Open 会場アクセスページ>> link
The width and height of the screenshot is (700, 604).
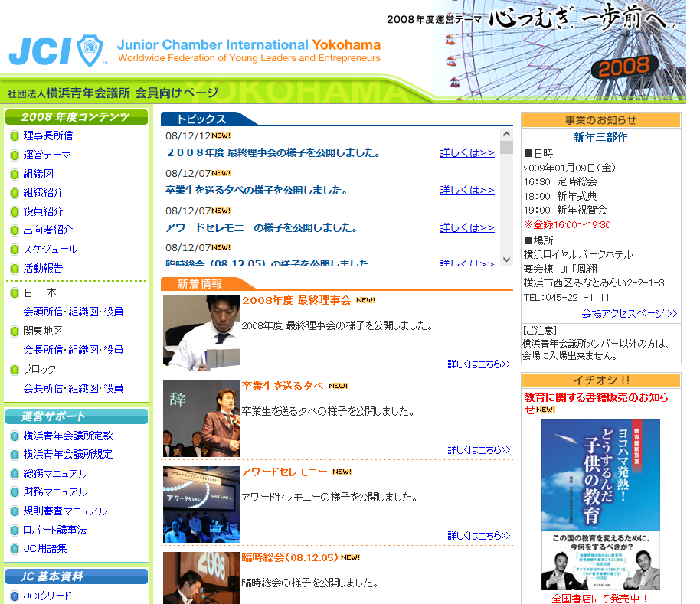pyautogui.click(x=629, y=313)
